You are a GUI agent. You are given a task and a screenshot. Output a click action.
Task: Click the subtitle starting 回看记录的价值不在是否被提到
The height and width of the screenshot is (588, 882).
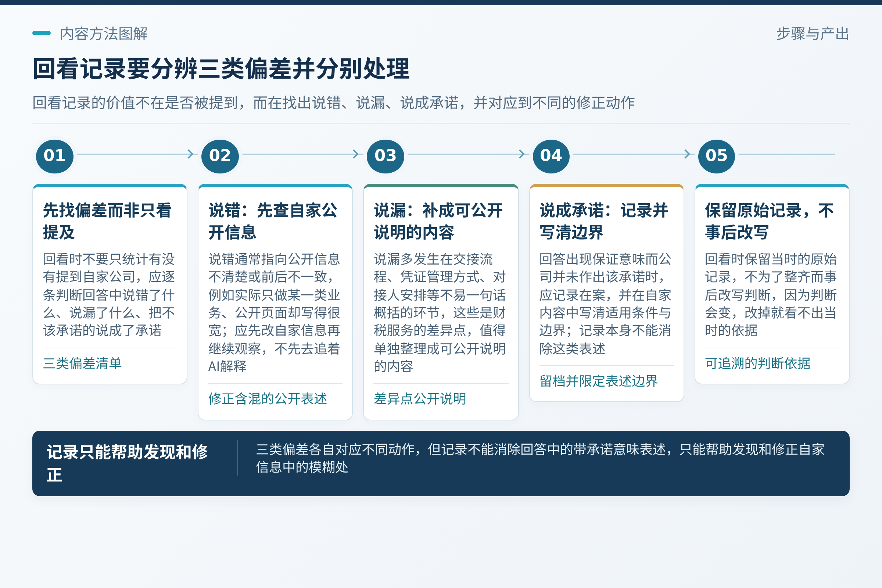(x=334, y=103)
